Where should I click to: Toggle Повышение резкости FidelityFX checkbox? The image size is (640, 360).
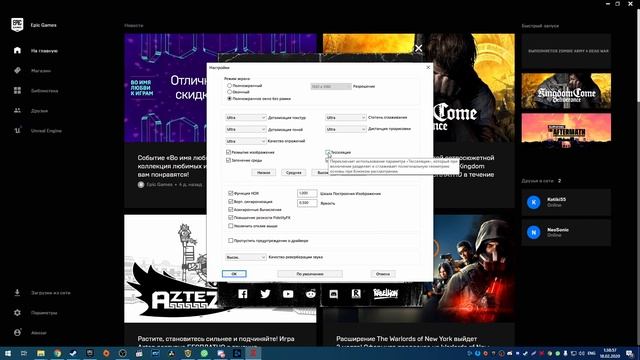pyautogui.click(x=231, y=218)
